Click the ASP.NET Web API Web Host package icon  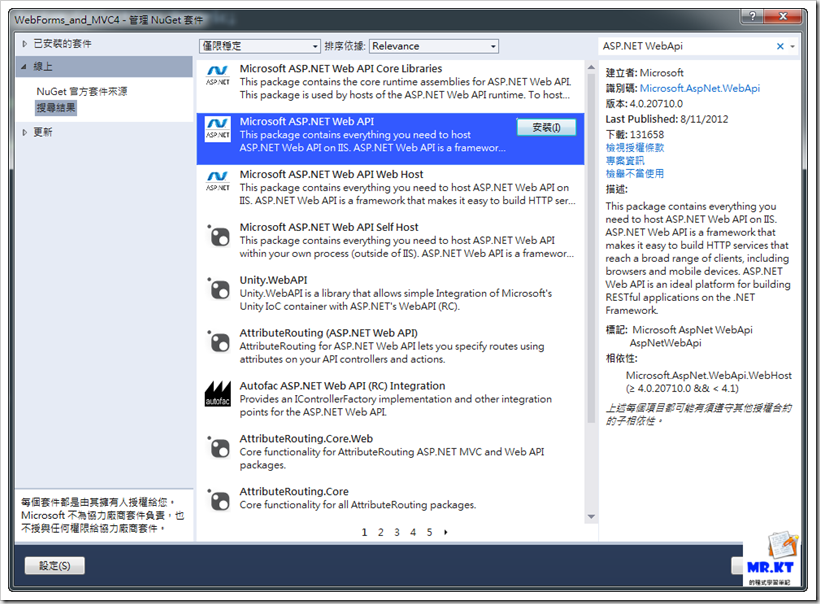pos(218,181)
